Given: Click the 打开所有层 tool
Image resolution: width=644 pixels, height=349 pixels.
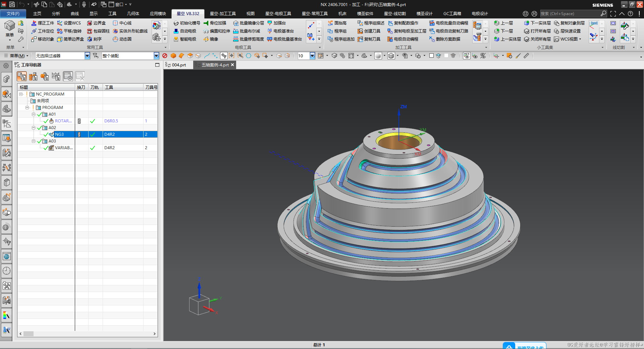Looking at the screenshot, I should (x=537, y=31).
